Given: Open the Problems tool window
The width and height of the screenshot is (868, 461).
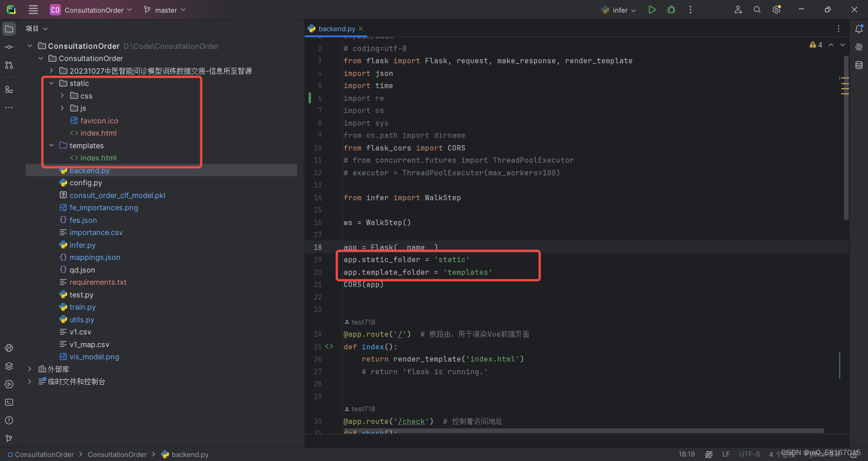Looking at the screenshot, I should click(x=9, y=420).
